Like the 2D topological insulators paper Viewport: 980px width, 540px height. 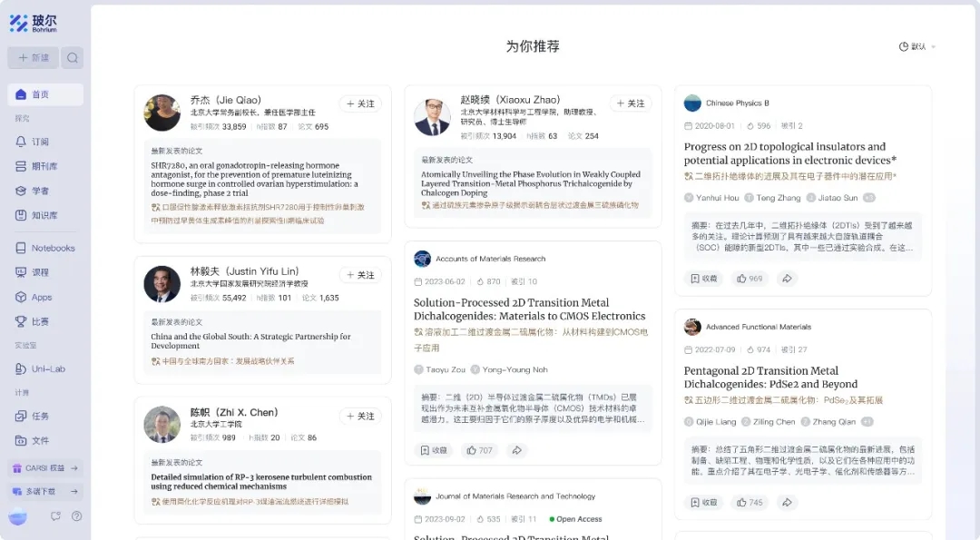point(750,279)
